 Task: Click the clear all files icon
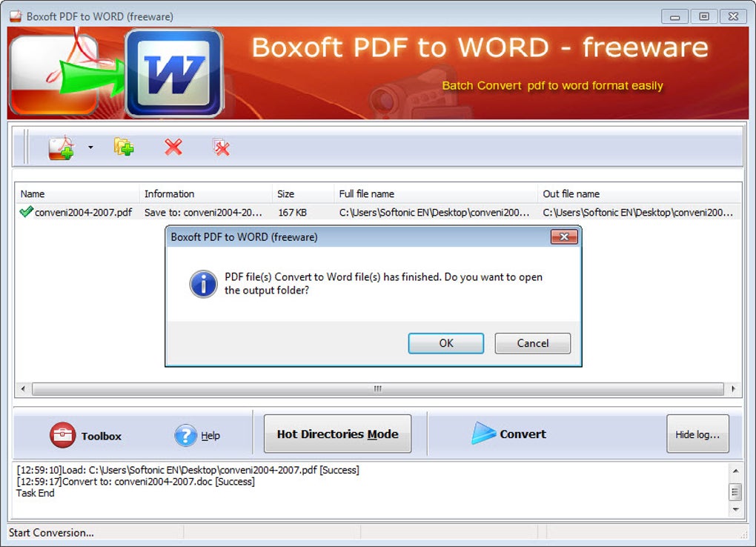(221, 147)
